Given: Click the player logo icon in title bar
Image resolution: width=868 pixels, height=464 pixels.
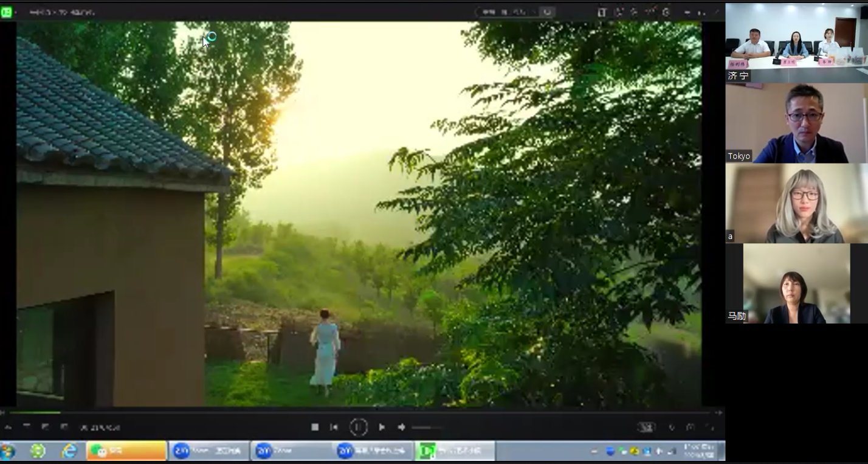Looking at the screenshot, I should pos(7,12).
